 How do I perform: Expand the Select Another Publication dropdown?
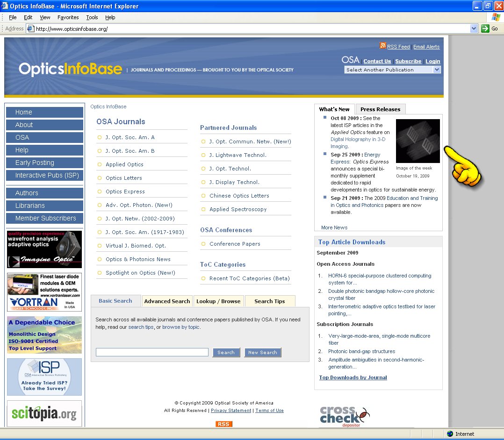click(x=437, y=70)
